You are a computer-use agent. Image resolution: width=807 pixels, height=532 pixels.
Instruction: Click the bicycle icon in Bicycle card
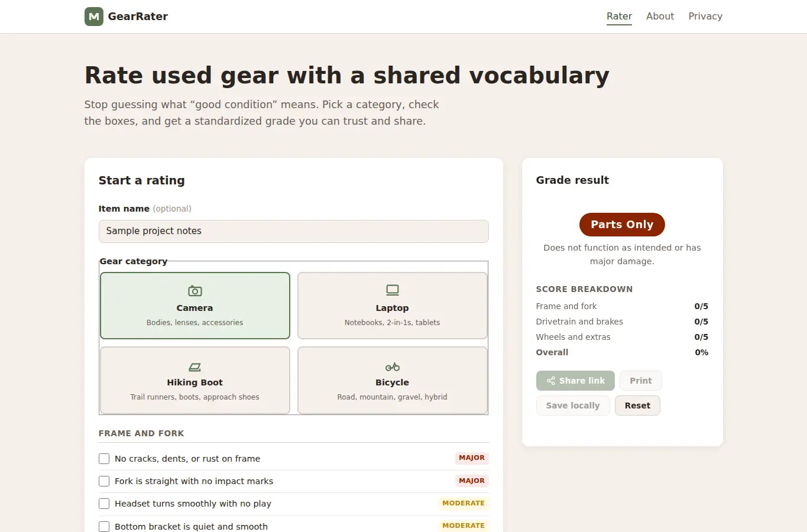click(x=393, y=367)
